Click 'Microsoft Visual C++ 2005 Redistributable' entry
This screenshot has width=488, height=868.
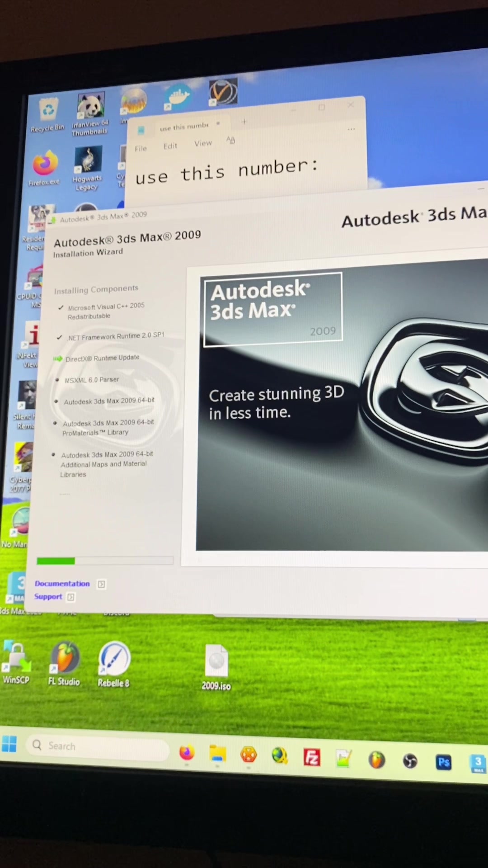(106, 311)
